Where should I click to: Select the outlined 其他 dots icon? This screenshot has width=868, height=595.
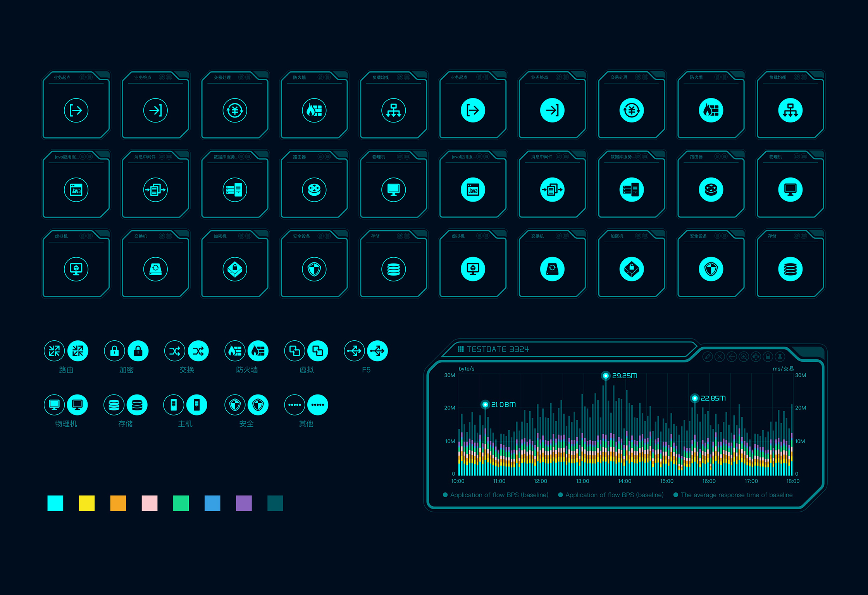click(x=294, y=405)
